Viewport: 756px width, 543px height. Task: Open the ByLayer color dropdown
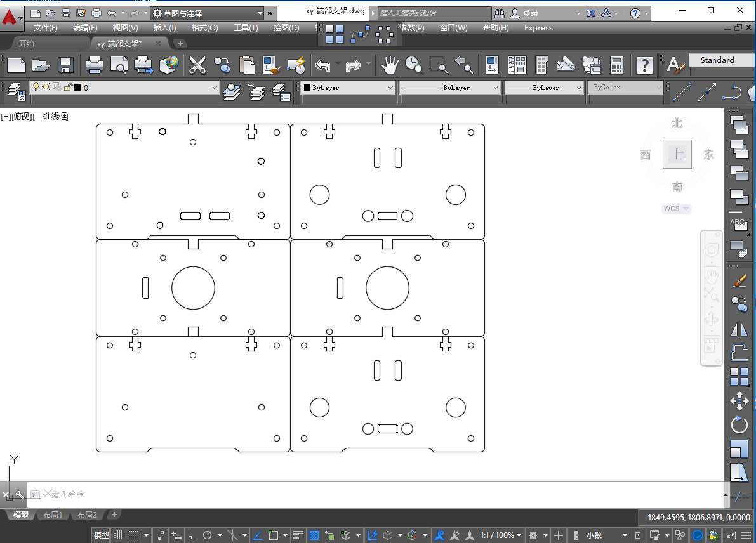tap(348, 87)
